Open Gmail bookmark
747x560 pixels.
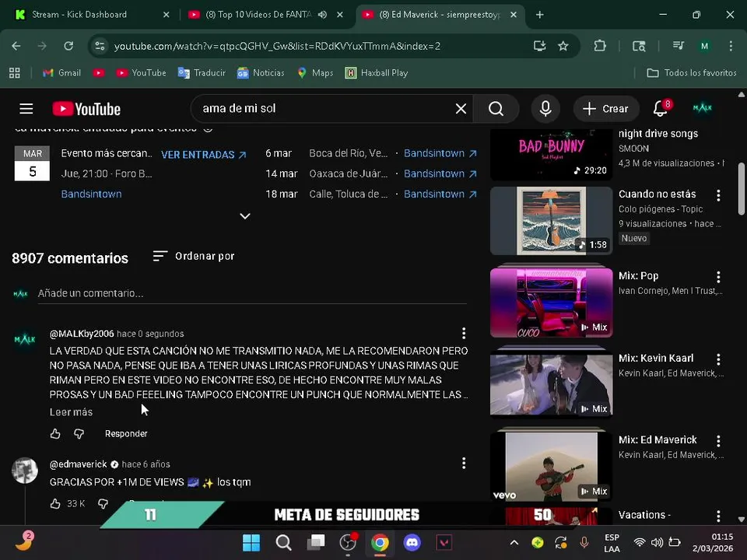tap(62, 73)
